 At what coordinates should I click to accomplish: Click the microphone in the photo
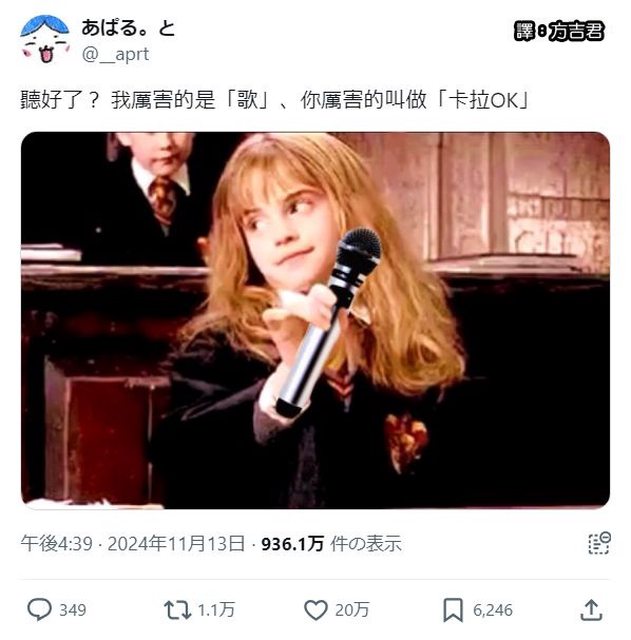[329, 322]
